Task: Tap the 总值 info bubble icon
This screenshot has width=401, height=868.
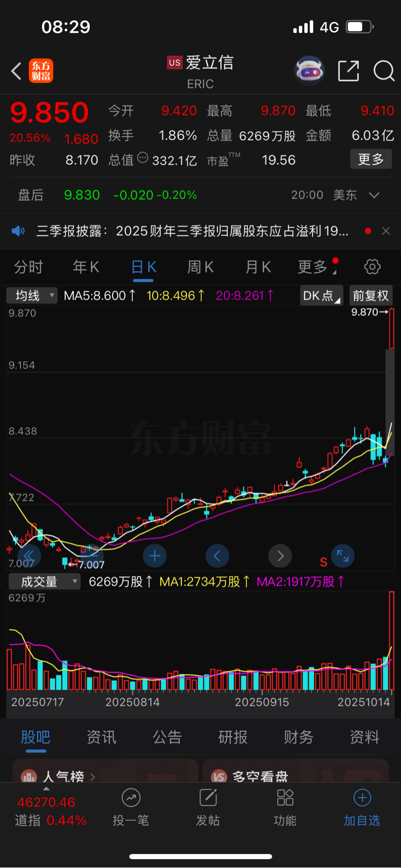Action: (143, 158)
